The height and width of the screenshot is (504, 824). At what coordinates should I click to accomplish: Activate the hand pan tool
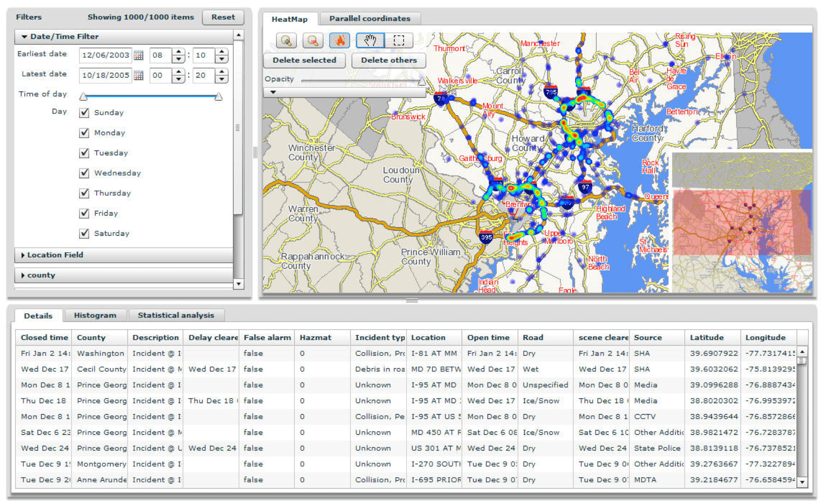click(x=370, y=40)
